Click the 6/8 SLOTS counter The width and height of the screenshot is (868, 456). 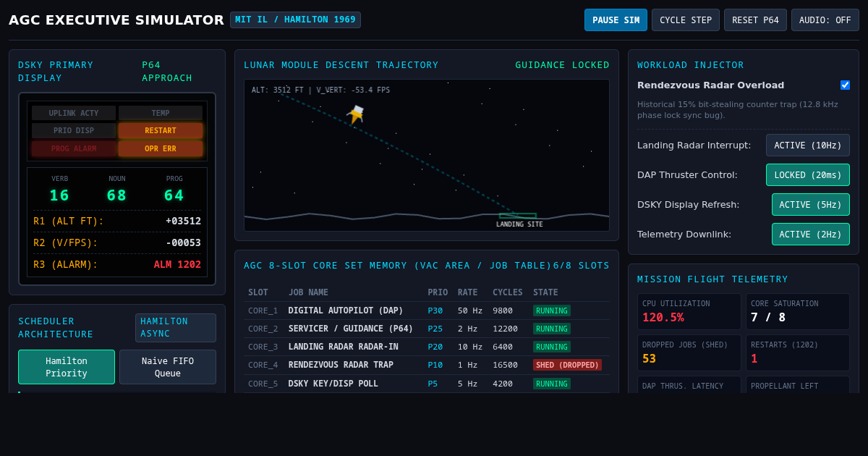coord(582,266)
